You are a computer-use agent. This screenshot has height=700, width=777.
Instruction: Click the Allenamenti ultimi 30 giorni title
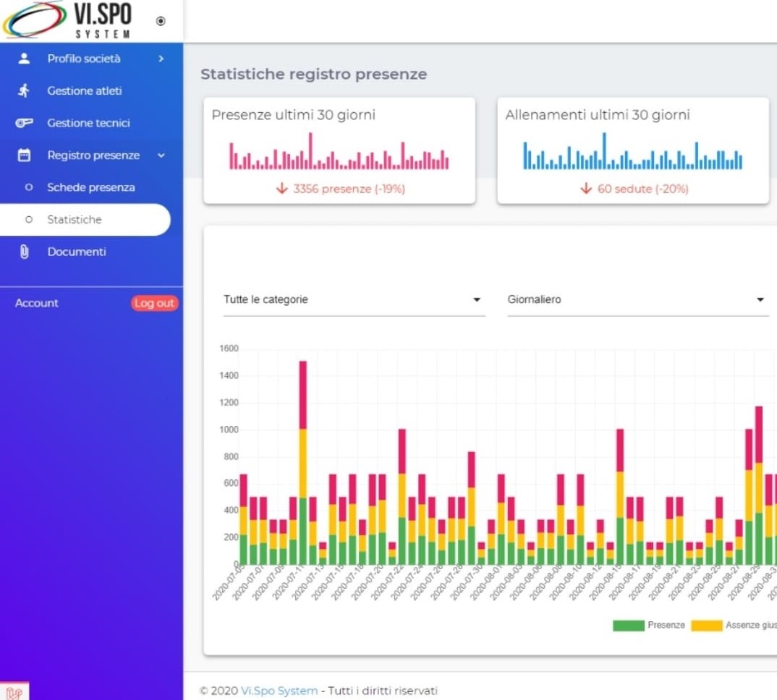point(598,114)
